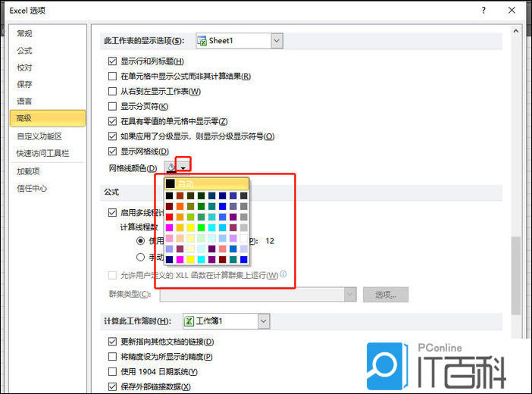Select the use all processors radio button
532x394 pixels.
pos(140,241)
